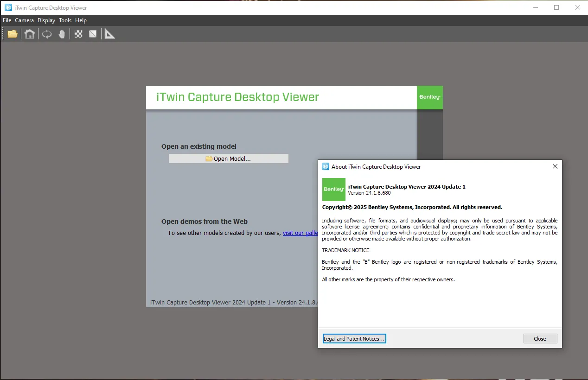Click 'iTwin Capture Desktop Viewer 2024 Update 1' dialog heading

click(407, 187)
